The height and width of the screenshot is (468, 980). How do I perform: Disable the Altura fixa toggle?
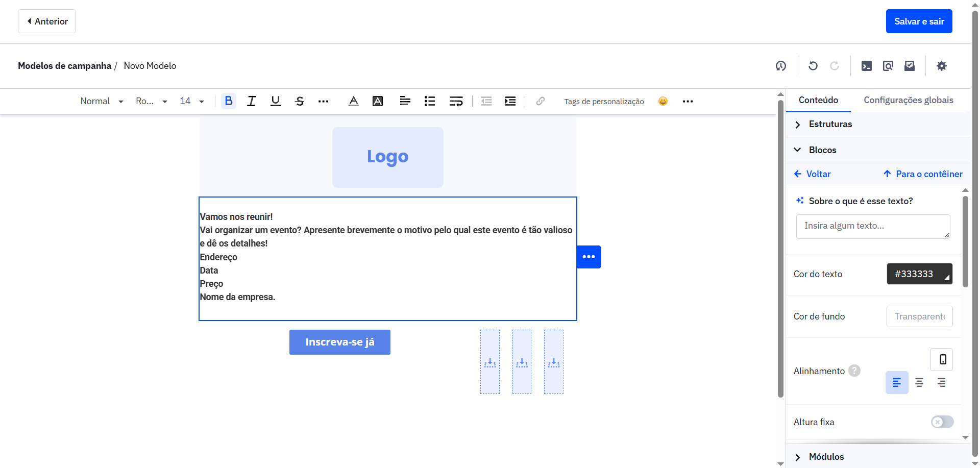942,422
